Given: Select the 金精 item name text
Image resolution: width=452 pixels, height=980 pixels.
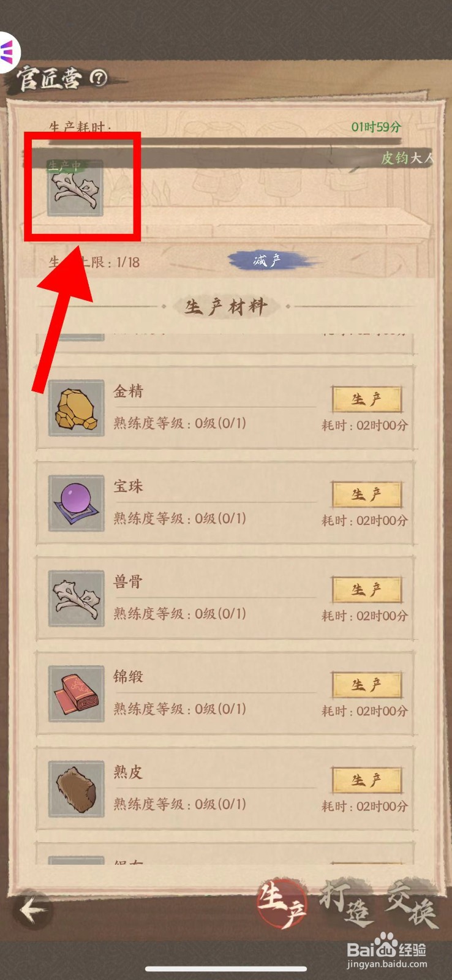Looking at the screenshot, I should [x=128, y=391].
